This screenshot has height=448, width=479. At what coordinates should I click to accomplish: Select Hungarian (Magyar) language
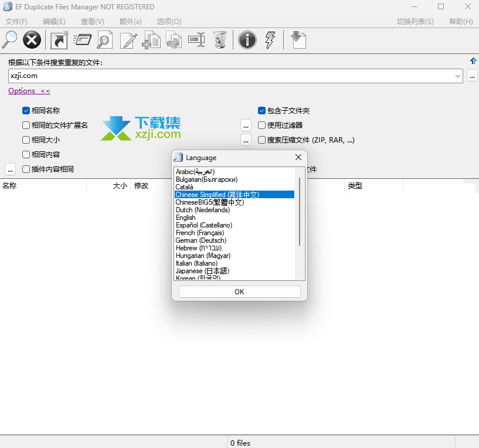235,256
